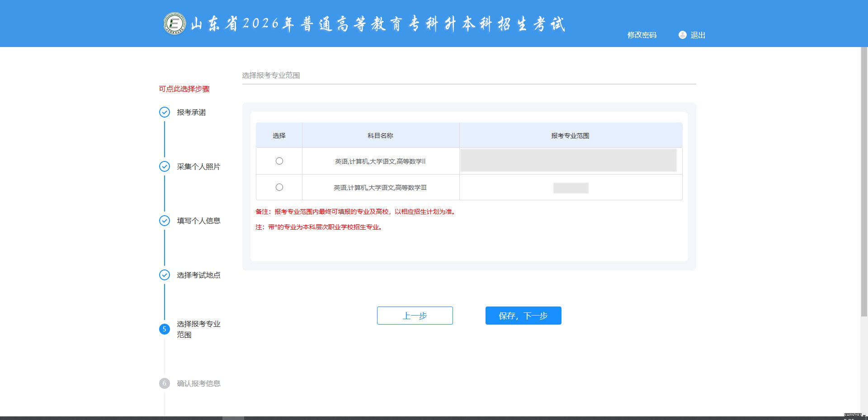Click the user avatar icon beside 退出
The height and width of the screenshot is (420, 868).
[x=682, y=35]
